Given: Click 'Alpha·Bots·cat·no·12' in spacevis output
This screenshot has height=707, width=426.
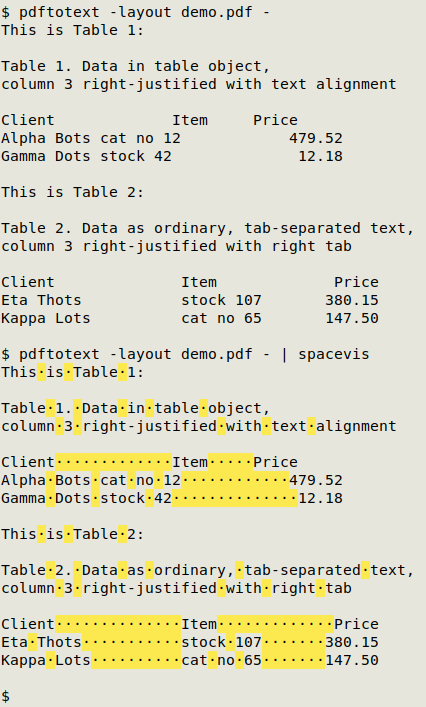Looking at the screenshot, I should click(91, 481).
